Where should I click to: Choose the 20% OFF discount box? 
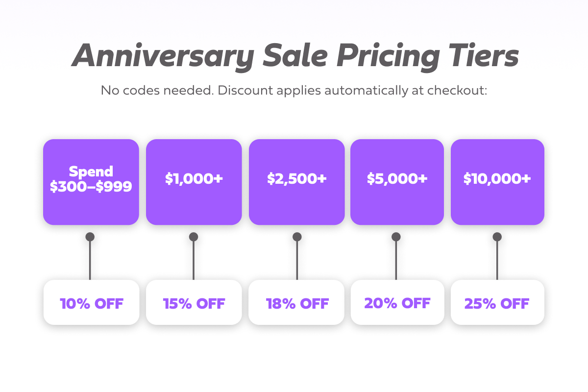(x=397, y=303)
